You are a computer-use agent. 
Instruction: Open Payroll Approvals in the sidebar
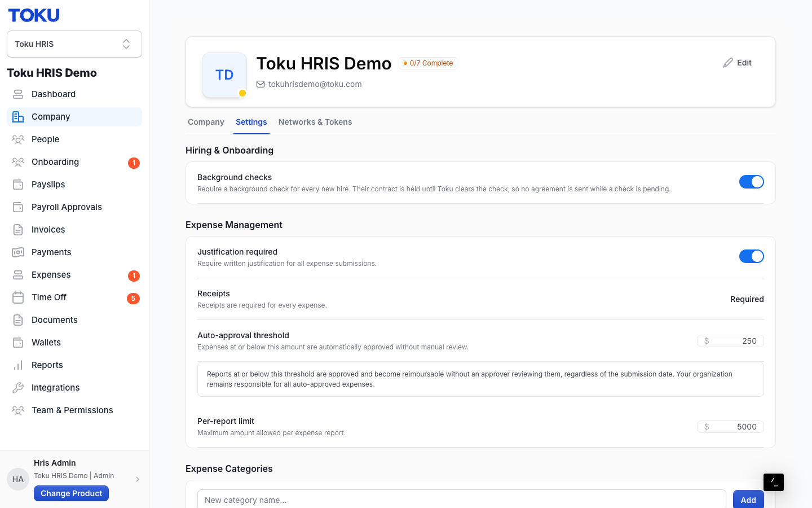74,207
